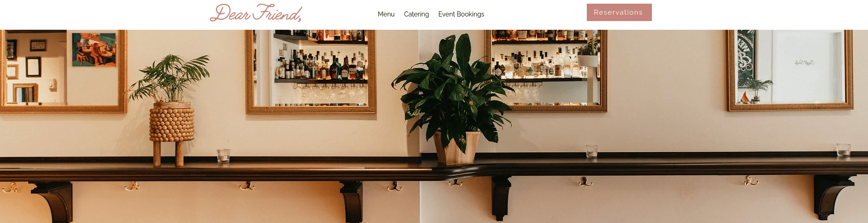Click the rightmost gold-framed mirror
Image resolution: width=868 pixels, height=223 pixels.
tap(790, 70)
